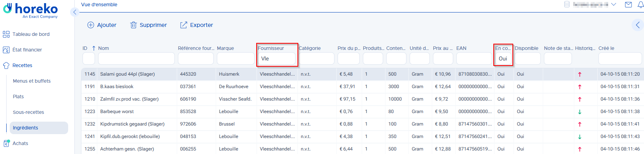Image resolution: width=644 pixels, height=154 pixels.
Task: Select row Kipdrumstick gegaard (Slager)
Action: click(x=362, y=124)
